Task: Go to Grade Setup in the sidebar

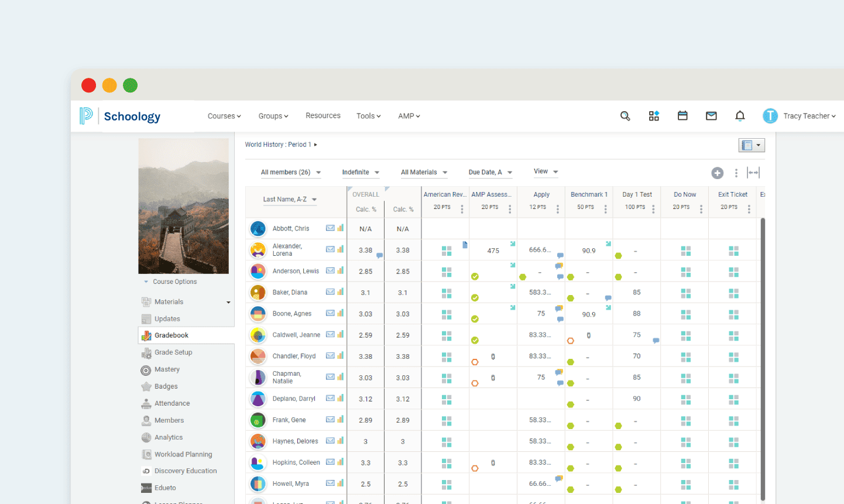Action: [174, 352]
